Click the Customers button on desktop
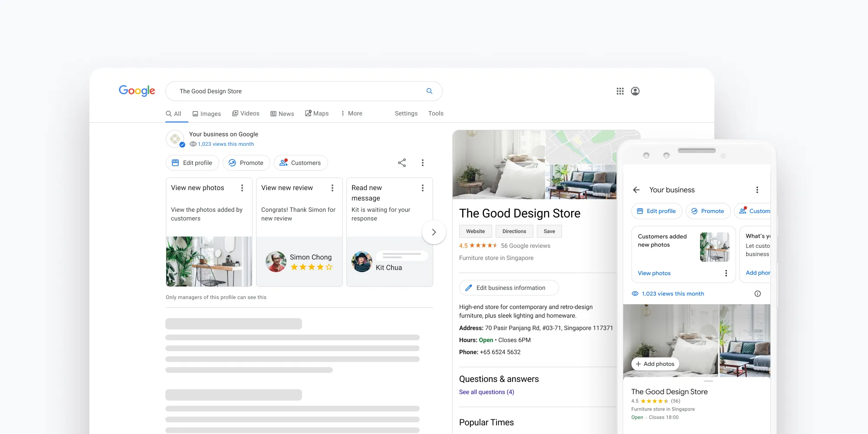Viewport: 868px width, 434px height. (301, 163)
